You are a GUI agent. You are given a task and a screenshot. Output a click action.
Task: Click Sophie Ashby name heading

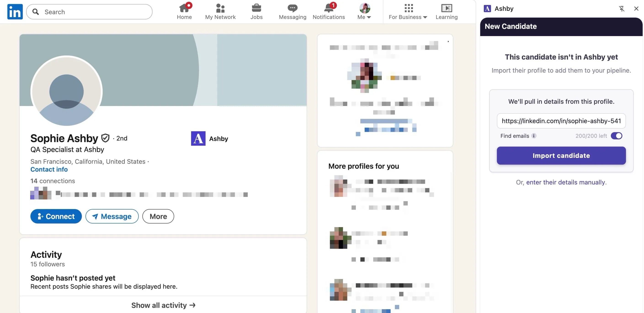pos(64,138)
